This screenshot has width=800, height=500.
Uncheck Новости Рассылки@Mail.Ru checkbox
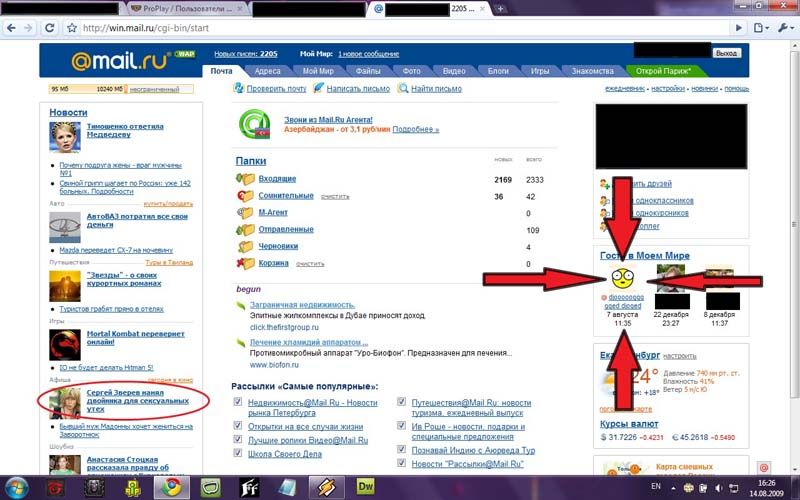click(402, 463)
